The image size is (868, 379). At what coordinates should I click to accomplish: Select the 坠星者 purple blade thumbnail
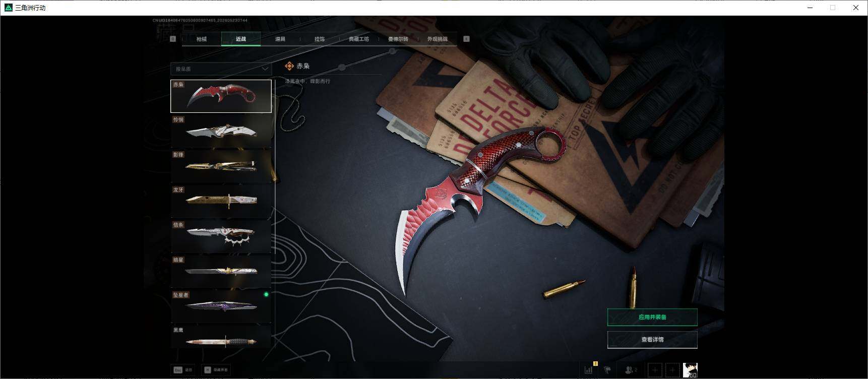[221, 306]
